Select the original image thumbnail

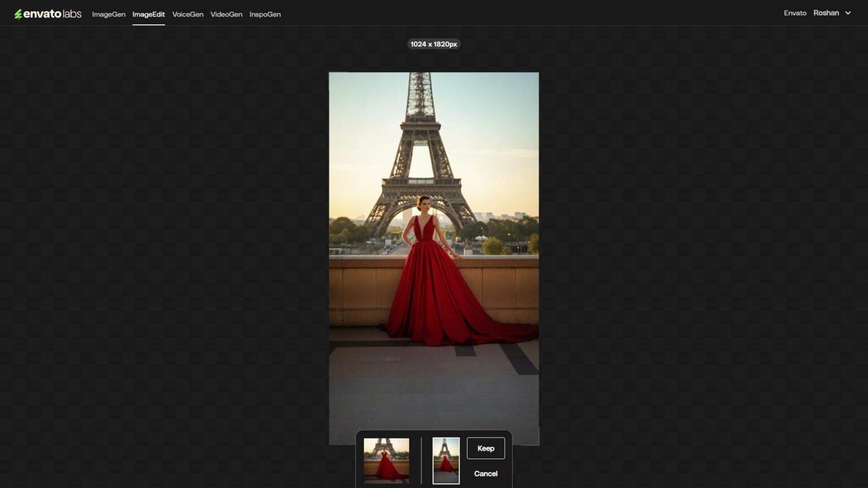coord(387,460)
